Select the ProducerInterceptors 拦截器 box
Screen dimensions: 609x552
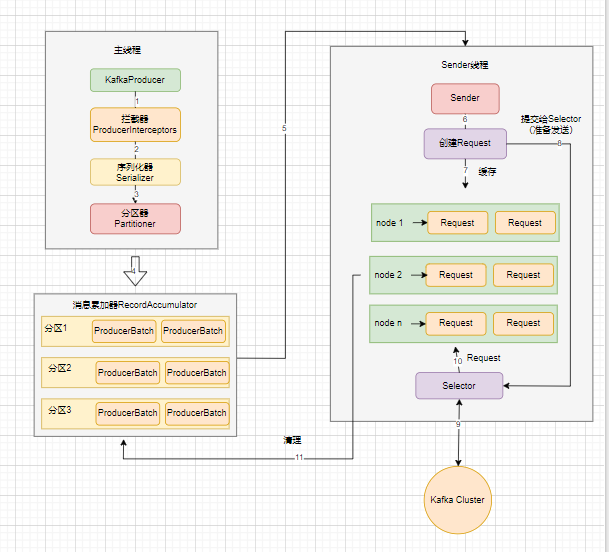point(135,125)
